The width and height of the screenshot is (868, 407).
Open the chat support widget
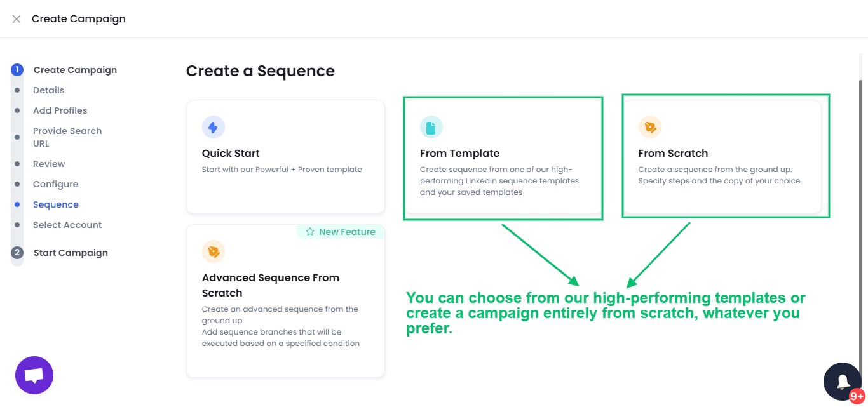[x=34, y=375]
